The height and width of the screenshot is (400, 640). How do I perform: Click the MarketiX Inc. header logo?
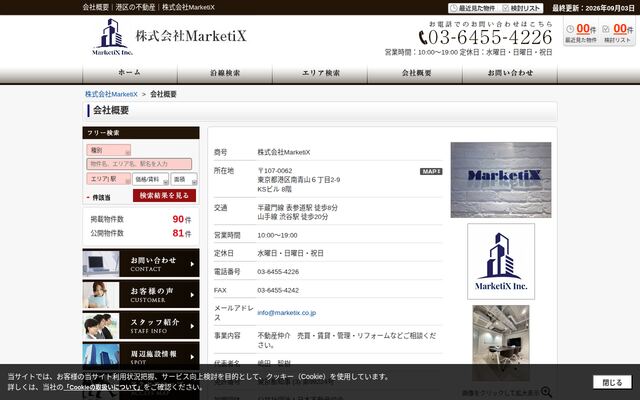[x=112, y=37]
